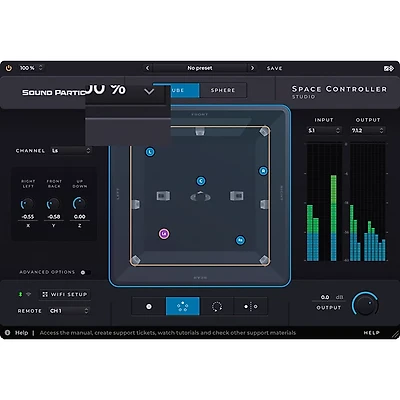The height and width of the screenshot is (400, 400).
Task: Adjust the Right/Left X knob
Action: pyautogui.click(x=27, y=204)
